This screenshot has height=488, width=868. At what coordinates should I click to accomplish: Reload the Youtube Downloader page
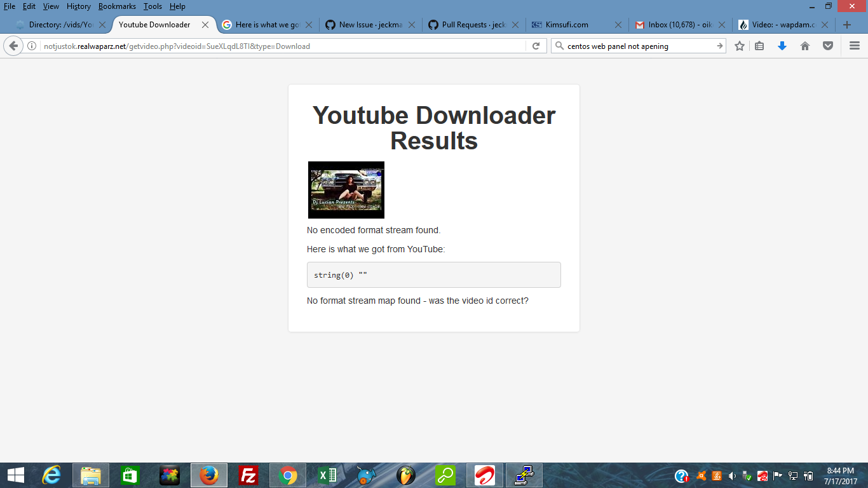coord(536,46)
